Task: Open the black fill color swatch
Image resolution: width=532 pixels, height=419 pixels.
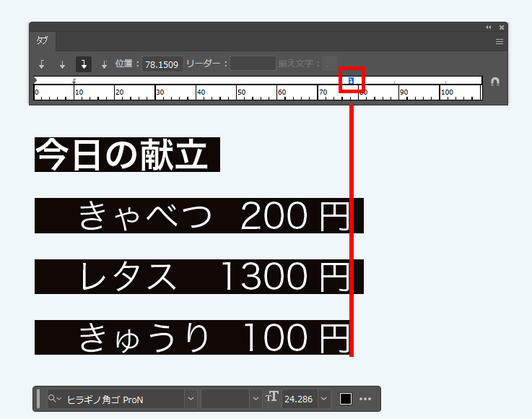Action: pyautogui.click(x=345, y=399)
